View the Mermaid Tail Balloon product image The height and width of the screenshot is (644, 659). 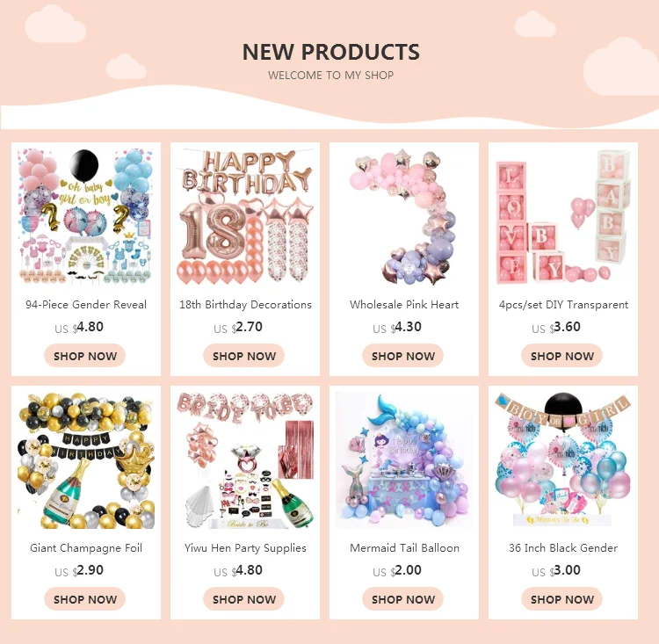tap(404, 460)
